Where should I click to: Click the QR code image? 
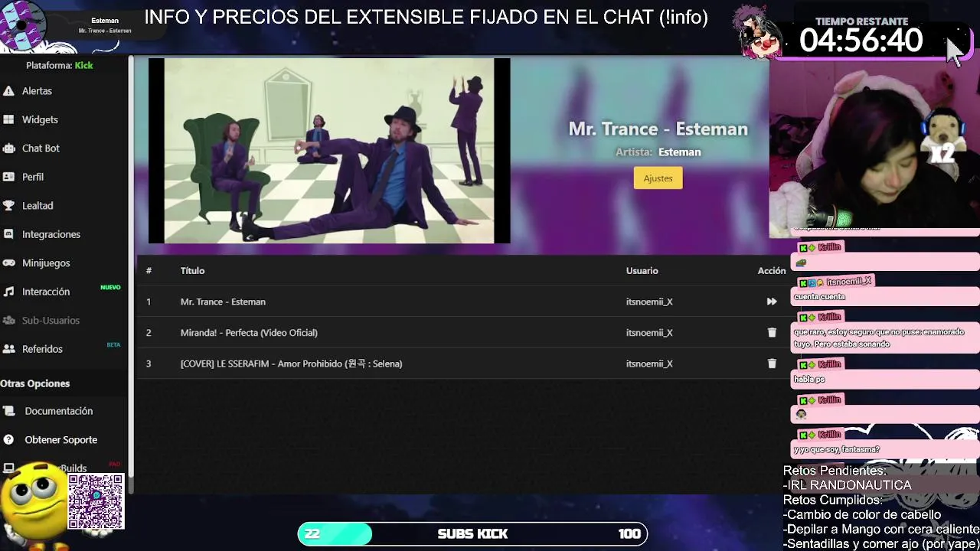click(x=96, y=502)
